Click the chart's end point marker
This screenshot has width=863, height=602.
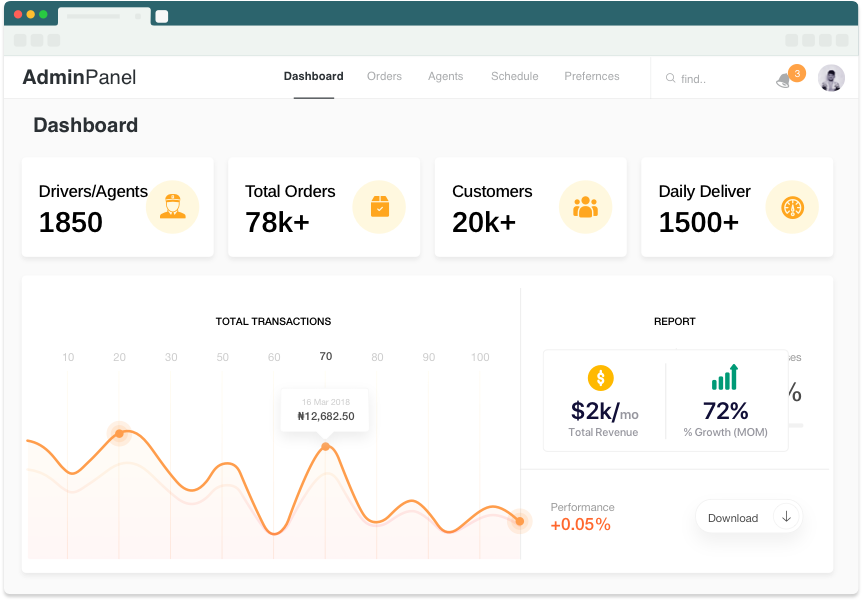520,521
